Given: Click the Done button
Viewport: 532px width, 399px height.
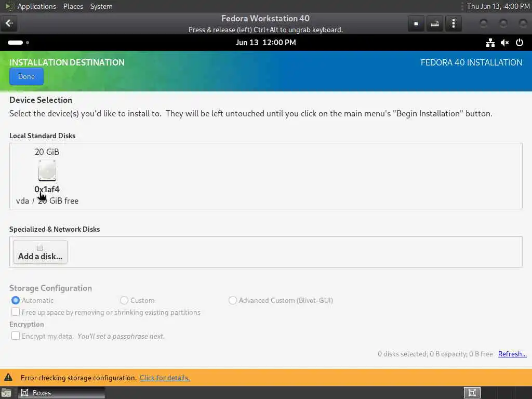Looking at the screenshot, I should tap(26, 77).
